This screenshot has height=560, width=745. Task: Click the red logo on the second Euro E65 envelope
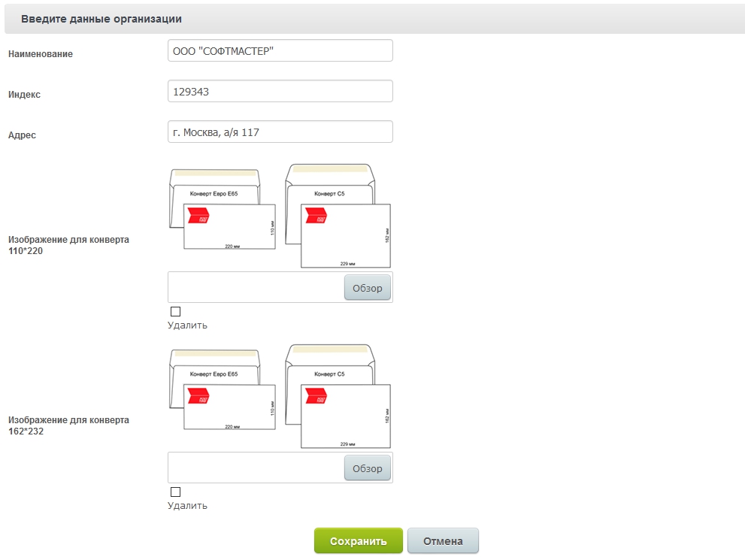pos(198,397)
